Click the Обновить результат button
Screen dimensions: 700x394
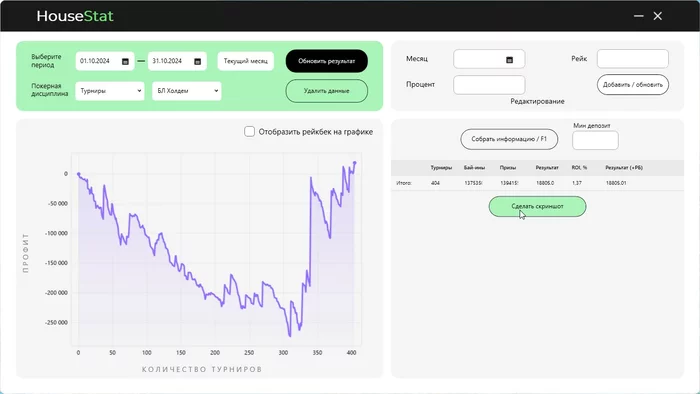(327, 61)
